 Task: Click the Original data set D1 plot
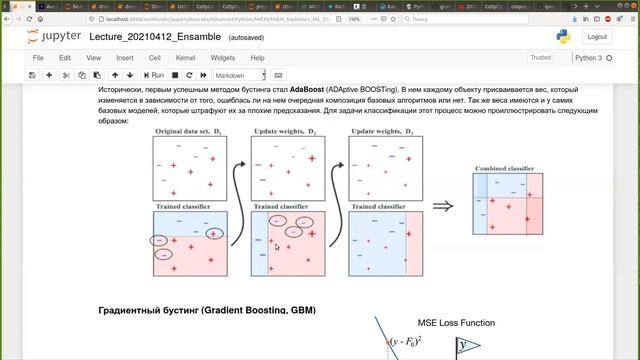click(190, 168)
